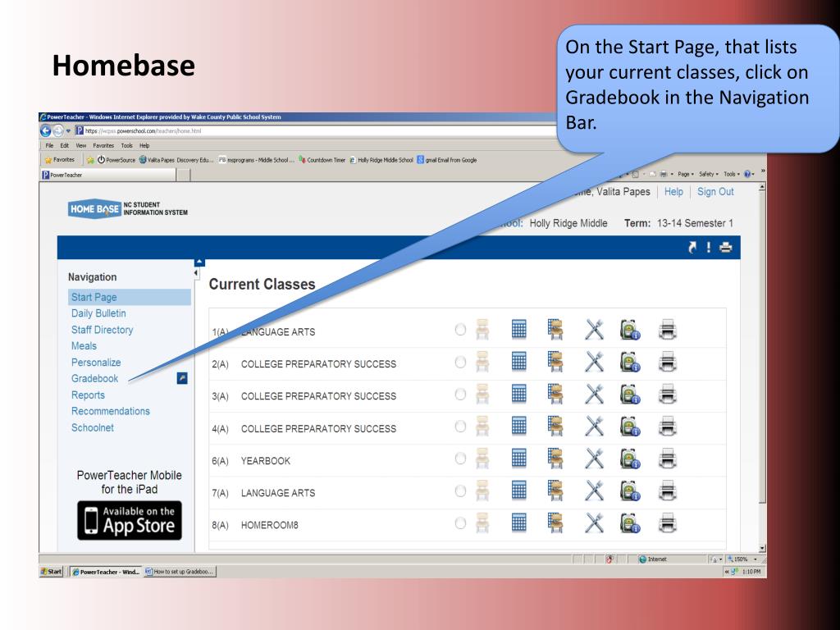
Task: Click the arrow icon in blue header bar
Action: point(692,248)
